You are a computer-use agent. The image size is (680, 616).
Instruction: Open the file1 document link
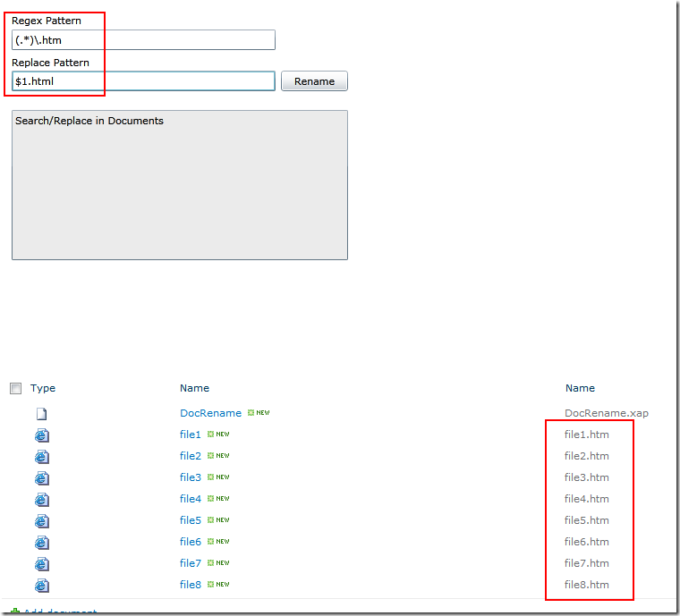[190, 435]
